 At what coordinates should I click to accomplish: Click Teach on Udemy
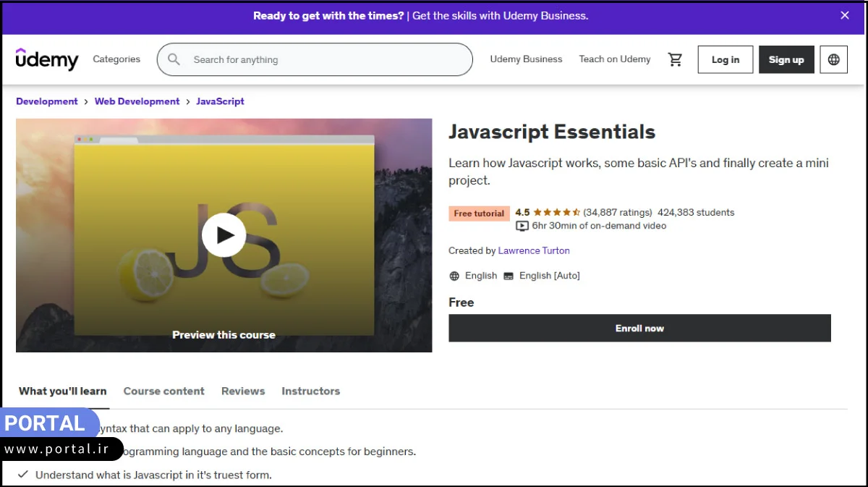coord(615,59)
